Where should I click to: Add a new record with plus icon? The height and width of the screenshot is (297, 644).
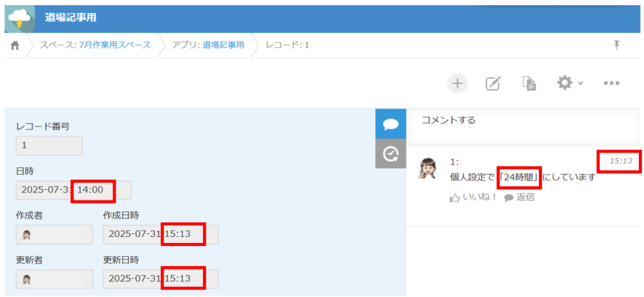click(458, 84)
